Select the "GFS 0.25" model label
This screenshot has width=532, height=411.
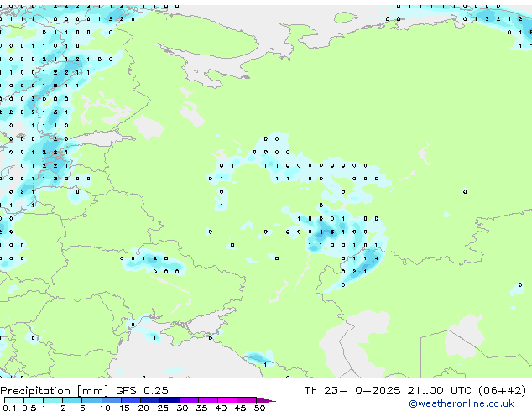pyautogui.click(x=142, y=391)
